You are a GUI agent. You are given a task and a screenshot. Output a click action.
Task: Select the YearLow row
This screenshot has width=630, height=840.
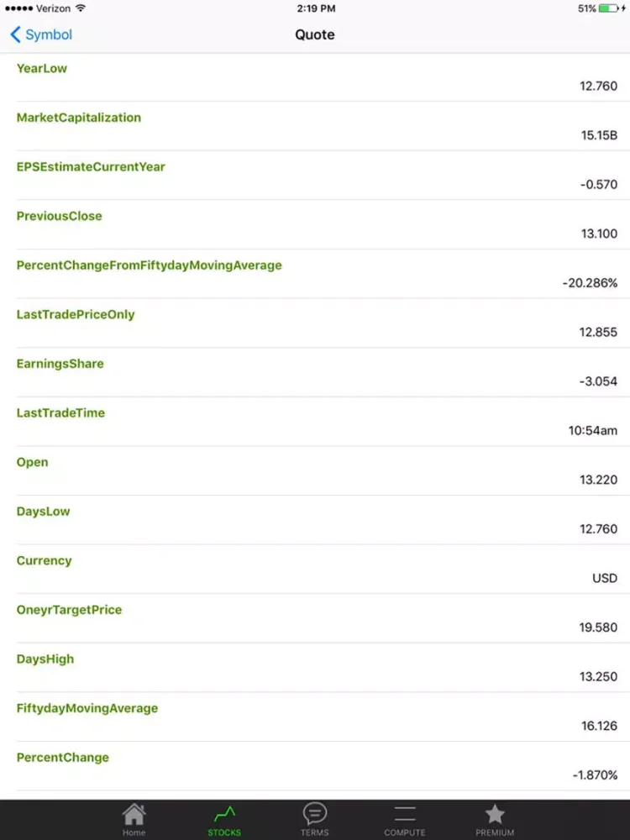point(315,77)
